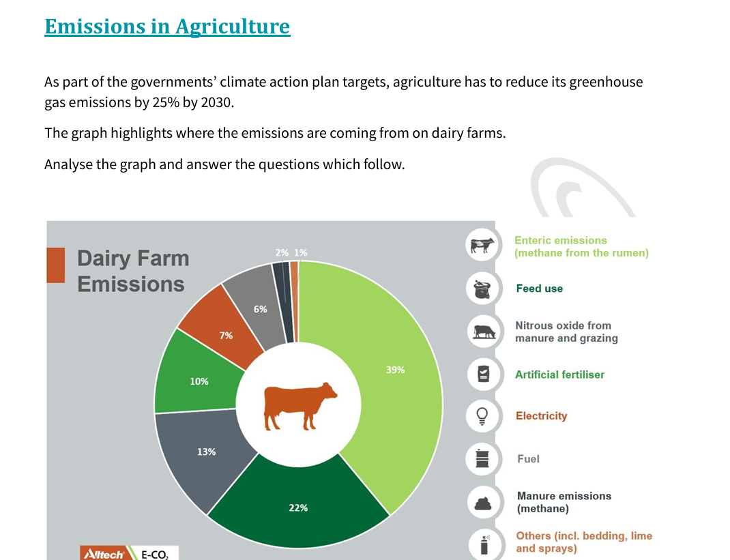The width and height of the screenshot is (730, 560).
Task: Select the Nitrous oxide grazing cow icon
Action: 484,331
